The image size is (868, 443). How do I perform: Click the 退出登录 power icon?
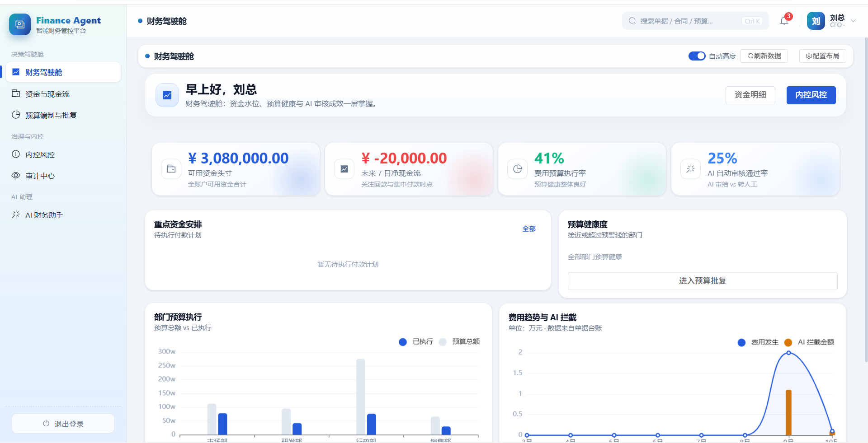(46, 424)
